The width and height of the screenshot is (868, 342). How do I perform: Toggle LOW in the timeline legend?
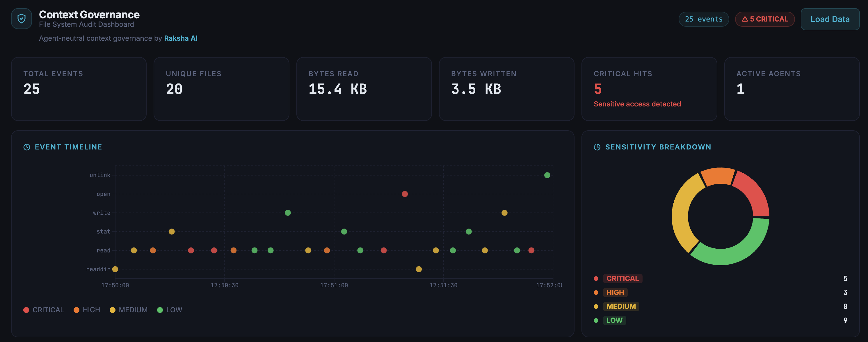[x=170, y=310]
